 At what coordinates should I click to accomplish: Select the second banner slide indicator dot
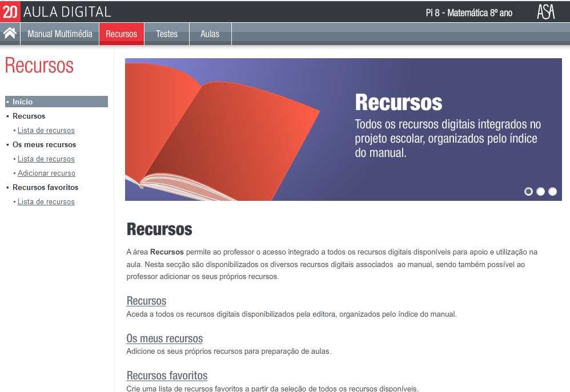click(540, 192)
